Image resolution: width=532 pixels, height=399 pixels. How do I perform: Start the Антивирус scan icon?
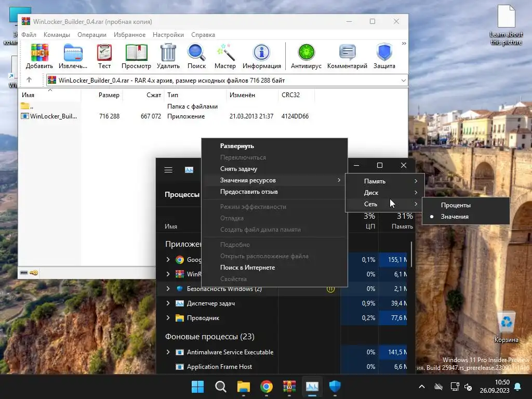(306, 56)
